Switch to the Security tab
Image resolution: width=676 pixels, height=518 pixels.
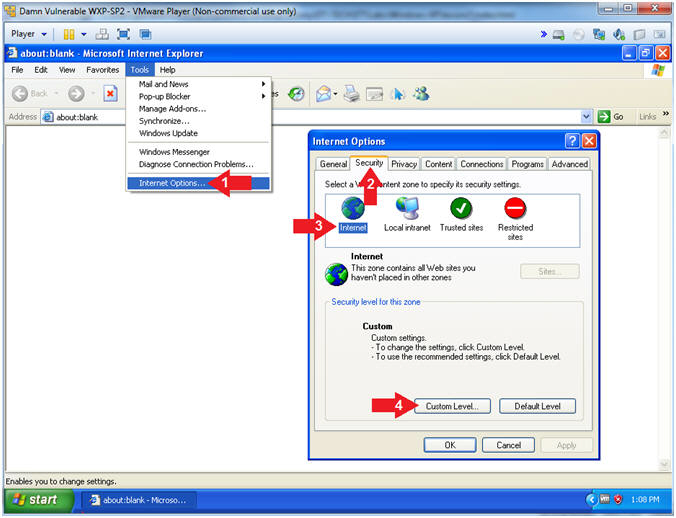coord(369,163)
